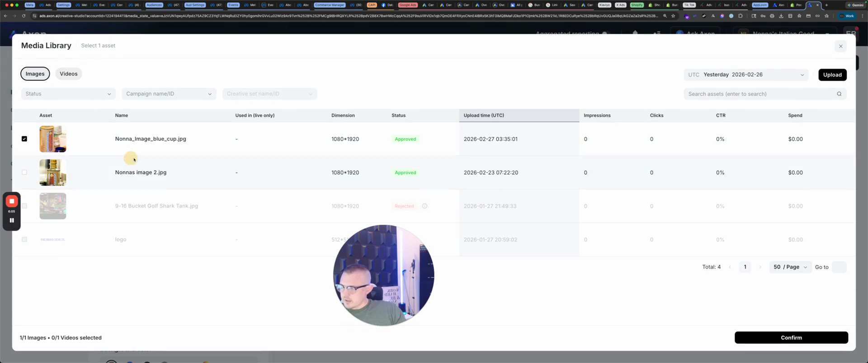Screen dimensions: 868x363
Task: Uncheck the Nonna_Image_blue_cup.jpg checkbox
Action: (x=24, y=139)
